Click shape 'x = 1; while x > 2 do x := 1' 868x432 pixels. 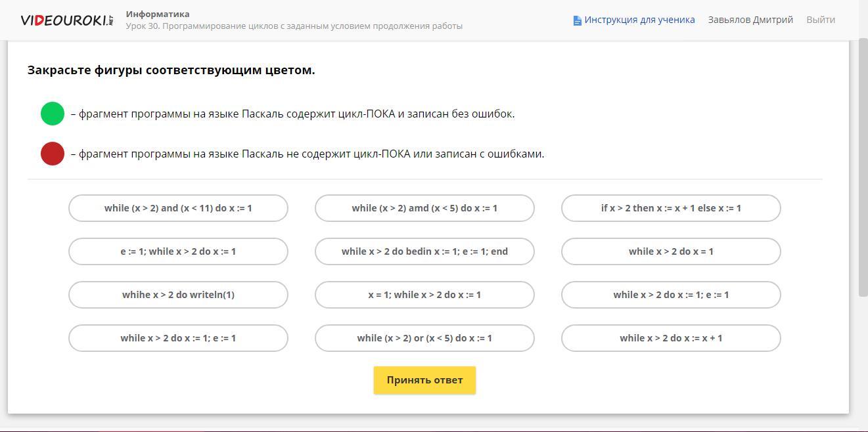coord(424,295)
